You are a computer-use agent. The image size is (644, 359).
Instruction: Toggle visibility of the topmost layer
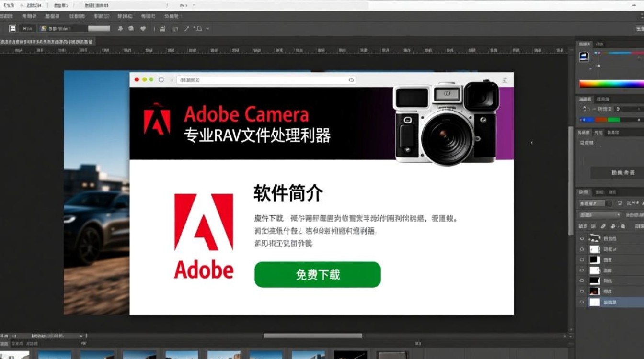tap(582, 238)
